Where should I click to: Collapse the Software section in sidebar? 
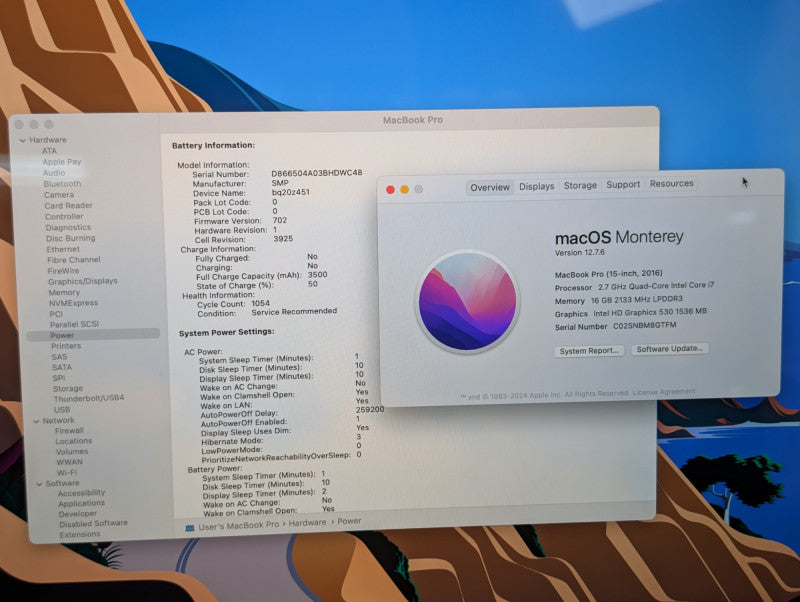pos(39,484)
